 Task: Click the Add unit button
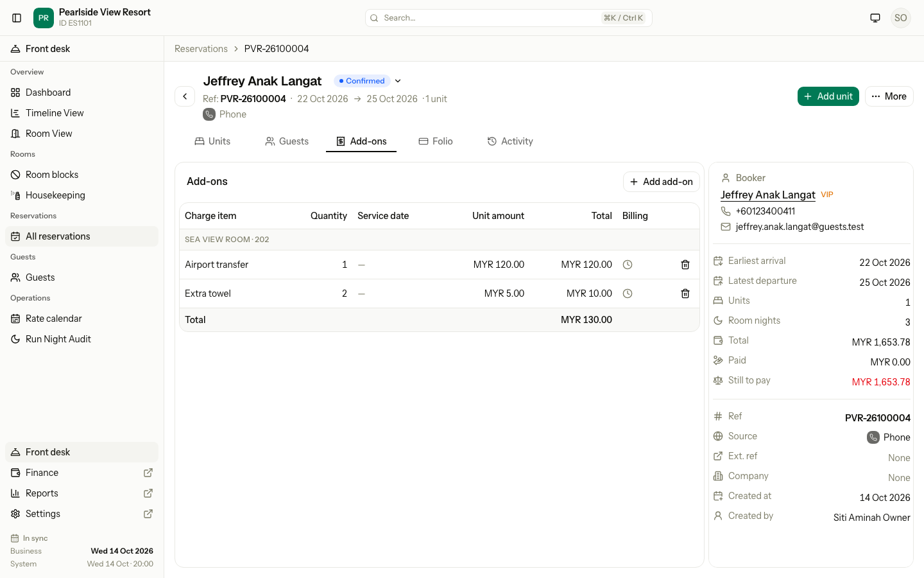tap(828, 96)
